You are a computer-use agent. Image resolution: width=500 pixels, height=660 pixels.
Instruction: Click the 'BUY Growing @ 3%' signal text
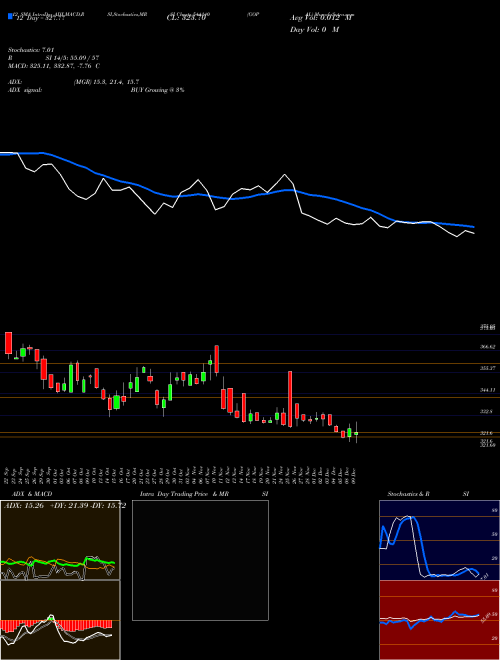[x=157, y=90]
